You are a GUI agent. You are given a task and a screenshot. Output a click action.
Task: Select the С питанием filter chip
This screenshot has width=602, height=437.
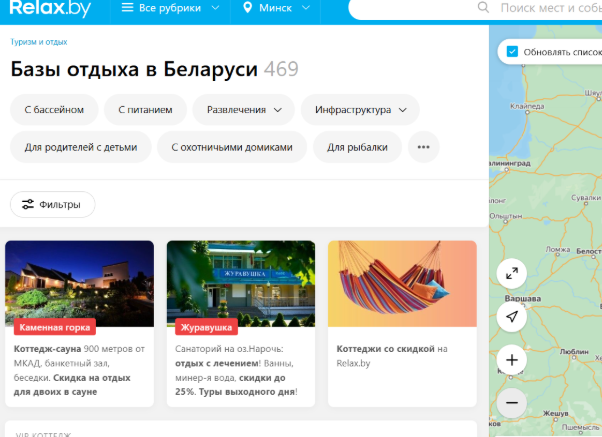click(145, 110)
